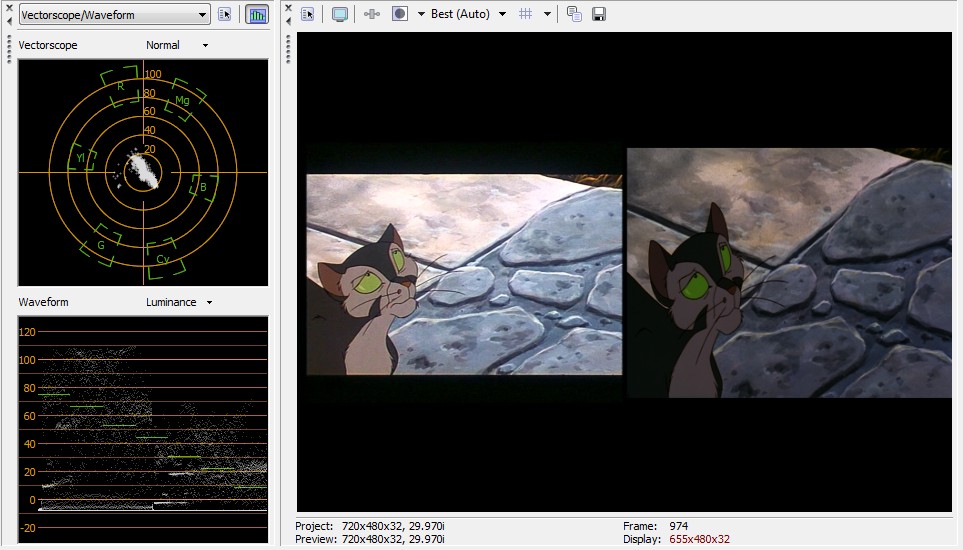Toggle the Overlays grid icon
Viewport: 963px width, 550px height.
[526, 14]
